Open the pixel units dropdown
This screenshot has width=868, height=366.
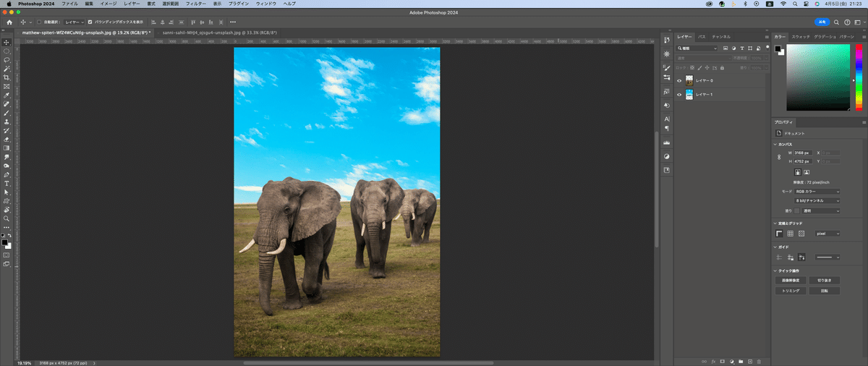[x=827, y=234]
